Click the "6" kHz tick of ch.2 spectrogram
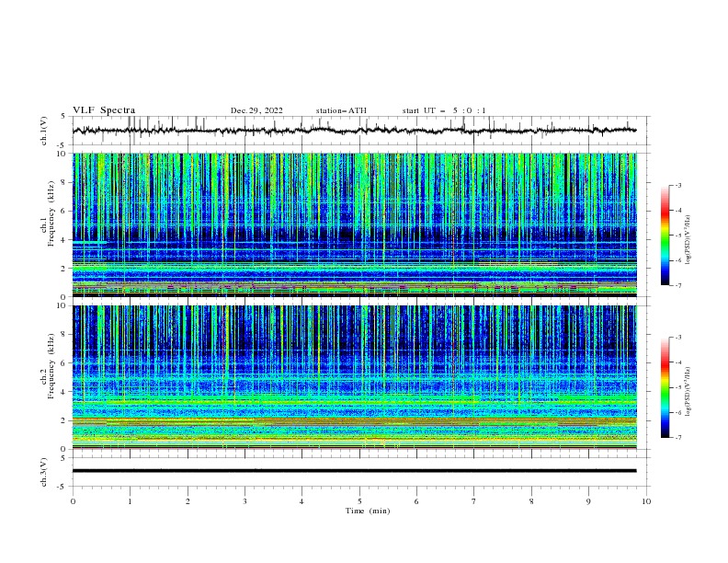Viewport: 728px width, 563px height. [x=63, y=363]
